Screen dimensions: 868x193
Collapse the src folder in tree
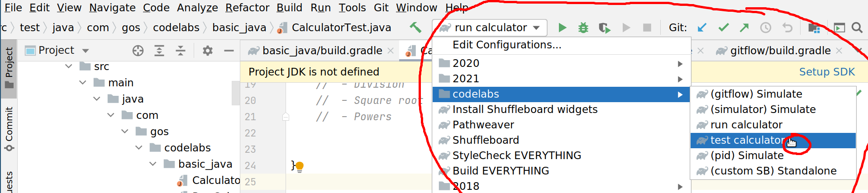(x=69, y=66)
